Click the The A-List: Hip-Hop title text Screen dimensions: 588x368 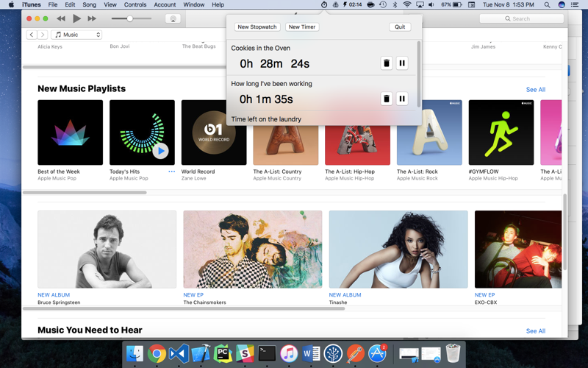[x=350, y=171]
